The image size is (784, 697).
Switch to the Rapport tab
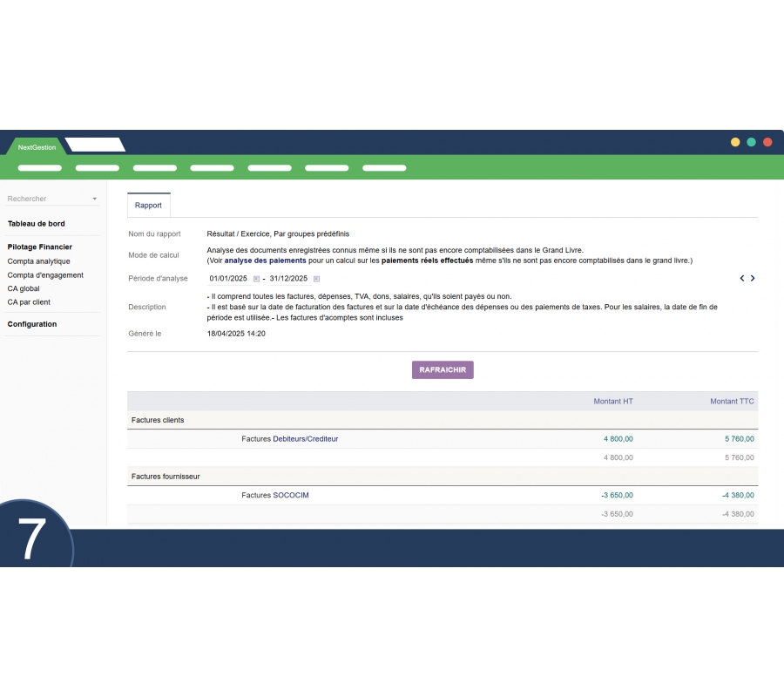click(148, 206)
